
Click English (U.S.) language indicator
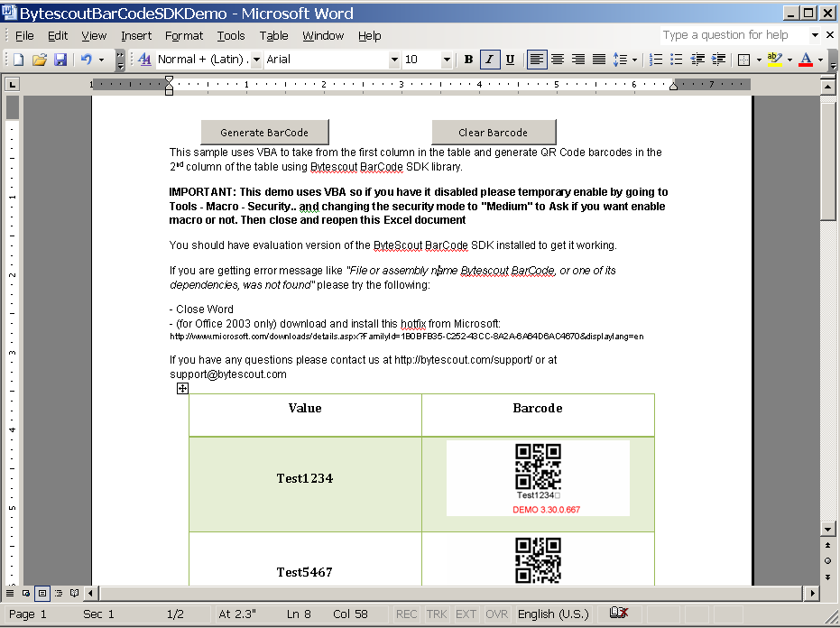point(553,614)
